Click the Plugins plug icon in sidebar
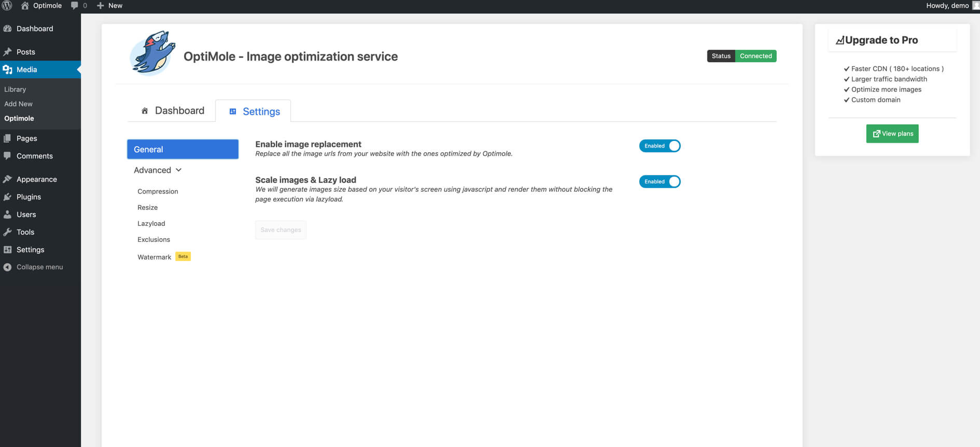The height and width of the screenshot is (447, 980). 7,197
